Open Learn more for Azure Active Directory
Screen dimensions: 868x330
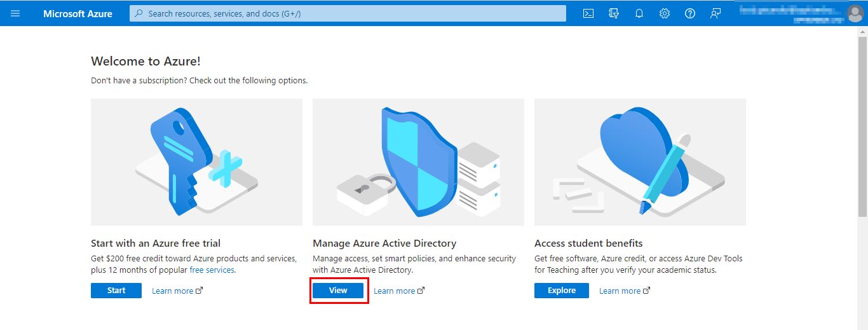pos(399,291)
